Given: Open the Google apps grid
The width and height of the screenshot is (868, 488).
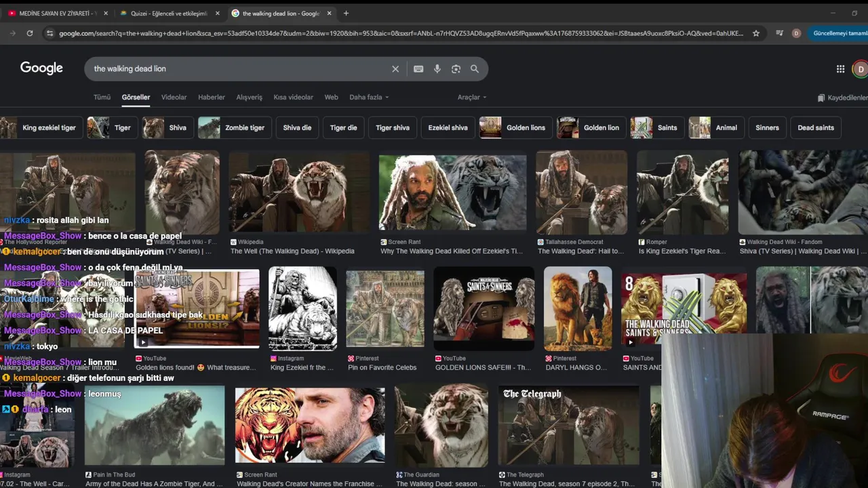Looking at the screenshot, I should coord(840,68).
